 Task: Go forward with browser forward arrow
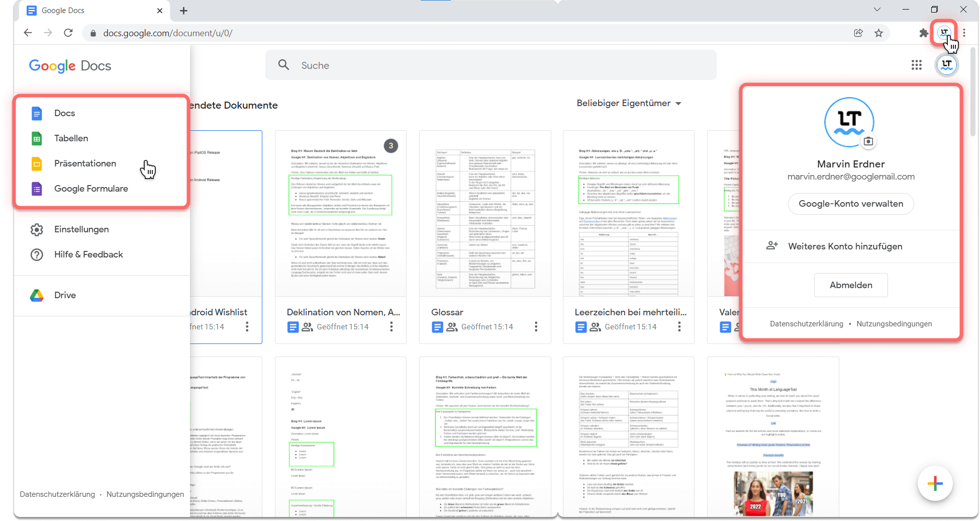coord(48,33)
